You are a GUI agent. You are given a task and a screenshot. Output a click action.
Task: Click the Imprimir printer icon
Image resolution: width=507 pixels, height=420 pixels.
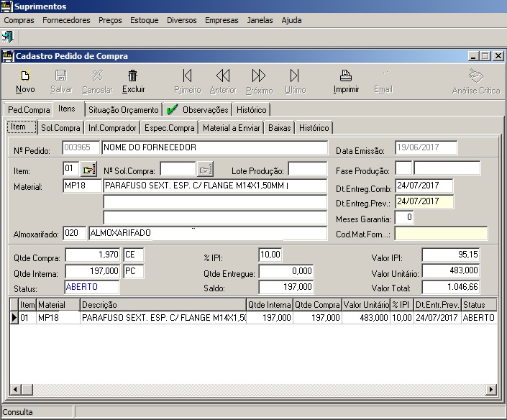pos(346,76)
